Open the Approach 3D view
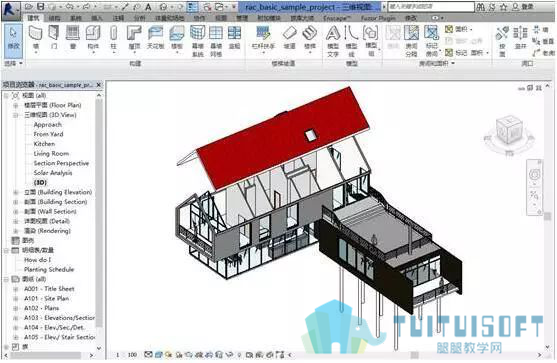 (48, 125)
